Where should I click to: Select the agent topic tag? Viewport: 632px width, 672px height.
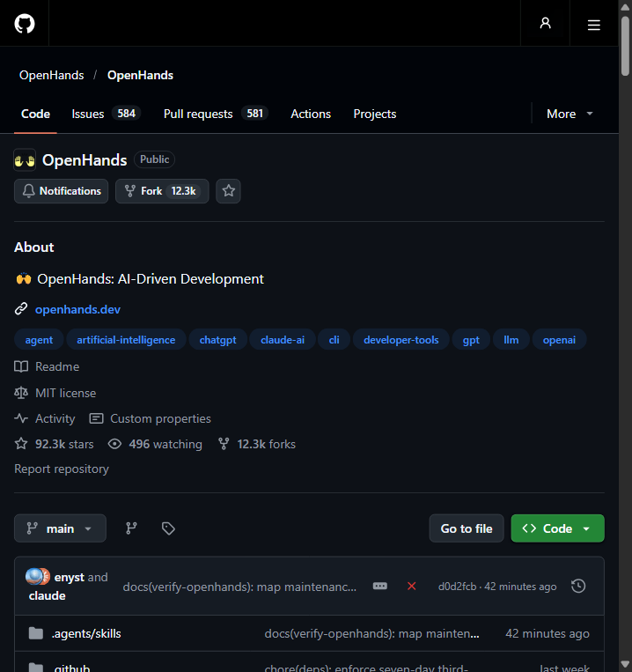point(39,340)
